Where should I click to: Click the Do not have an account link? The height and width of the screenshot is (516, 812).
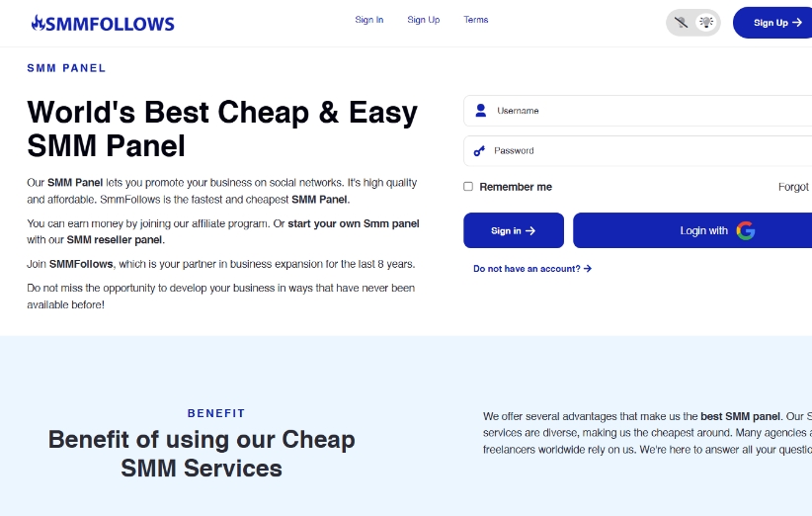click(x=527, y=269)
